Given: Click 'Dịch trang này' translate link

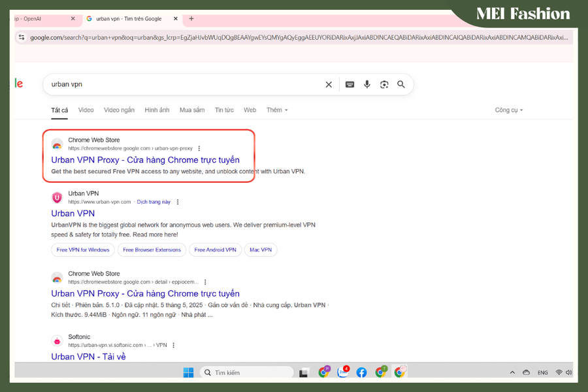Looking at the screenshot, I should click(154, 202).
